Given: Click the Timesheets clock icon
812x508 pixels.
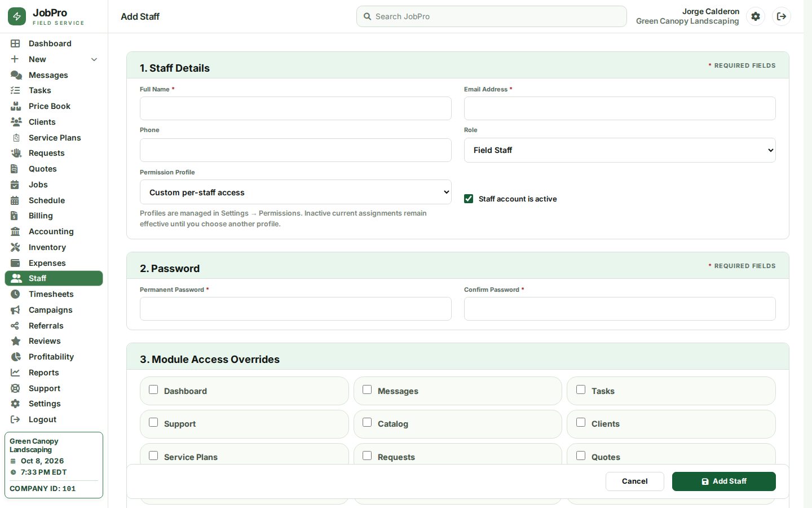Looking at the screenshot, I should pyautogui.click(x=15, y=294).
